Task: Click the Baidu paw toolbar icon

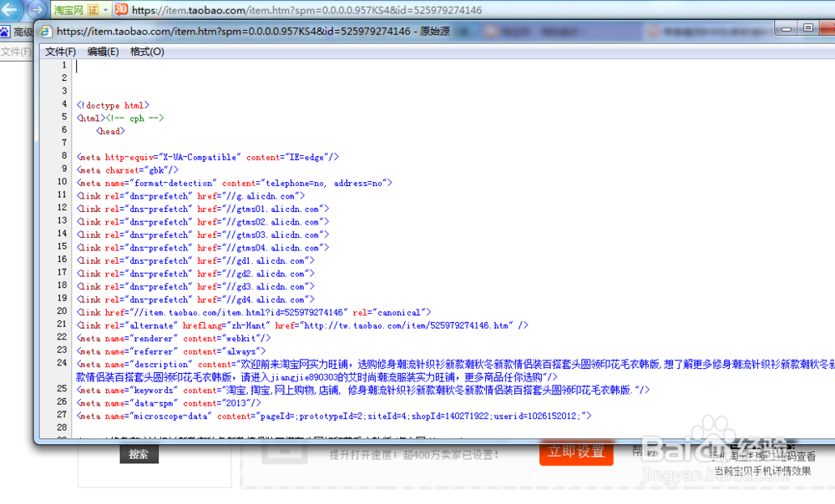Action: 5,32
